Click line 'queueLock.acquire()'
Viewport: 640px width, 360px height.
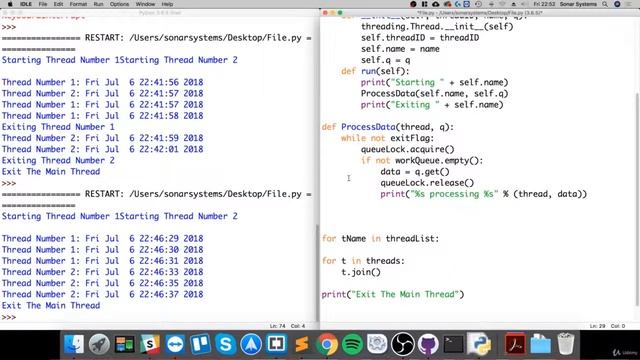coord(407,149)
